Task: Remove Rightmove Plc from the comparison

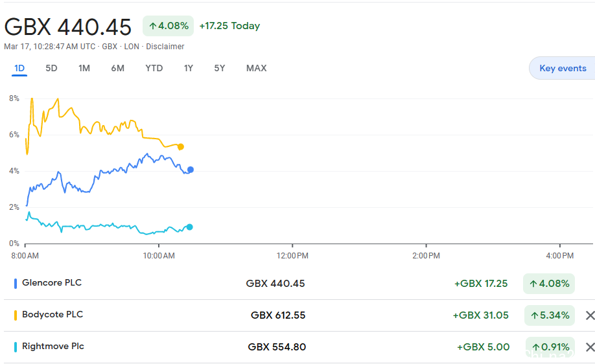Action: tap(590, 347)
